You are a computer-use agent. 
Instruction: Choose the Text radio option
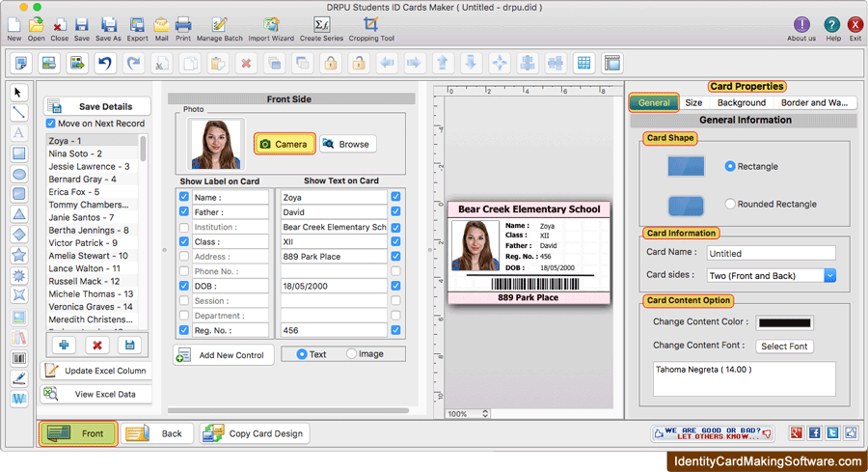pos(302,354)
